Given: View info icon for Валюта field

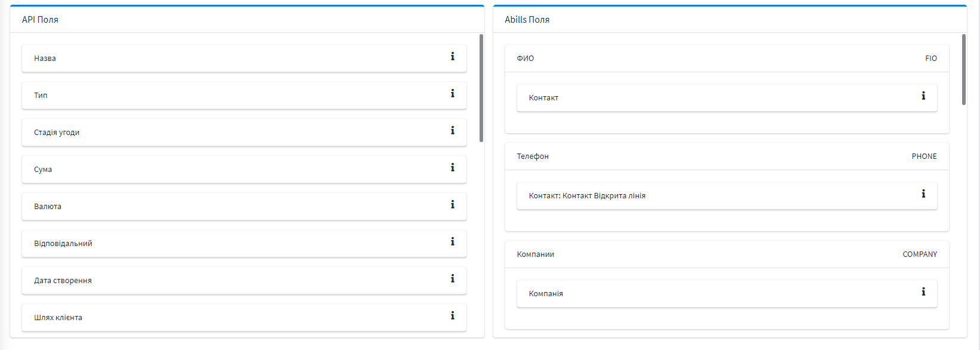Looking at the screenshot, I should 452,205.
